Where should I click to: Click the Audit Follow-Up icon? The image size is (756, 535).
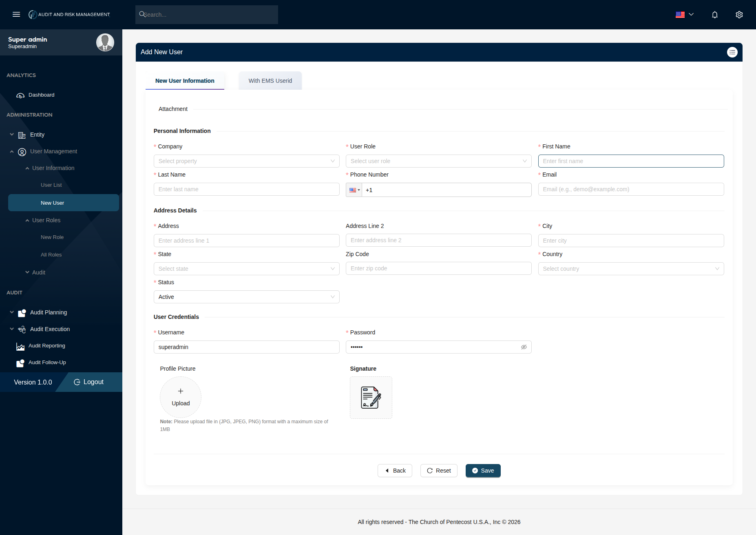pos(20,363)
